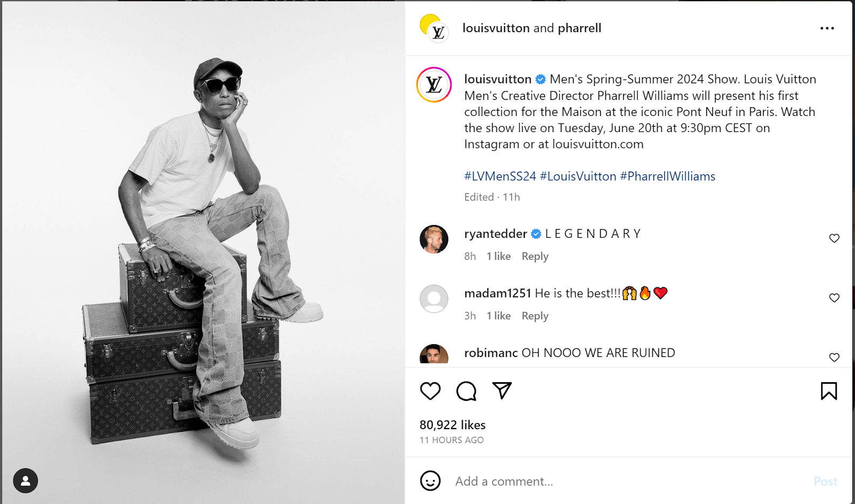
Task: Share post via paper plane icon
Action: pyautogui.click(x=502, y=391)
